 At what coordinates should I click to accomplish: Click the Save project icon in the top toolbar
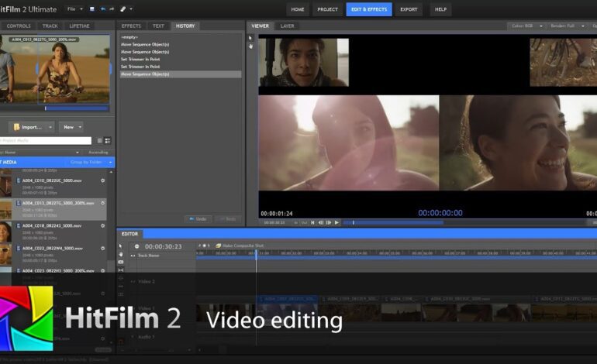92,9
